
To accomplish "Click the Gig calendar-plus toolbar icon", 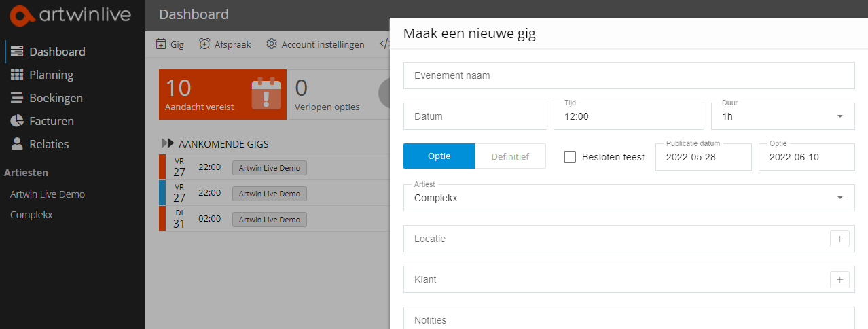I will point(161,44).
